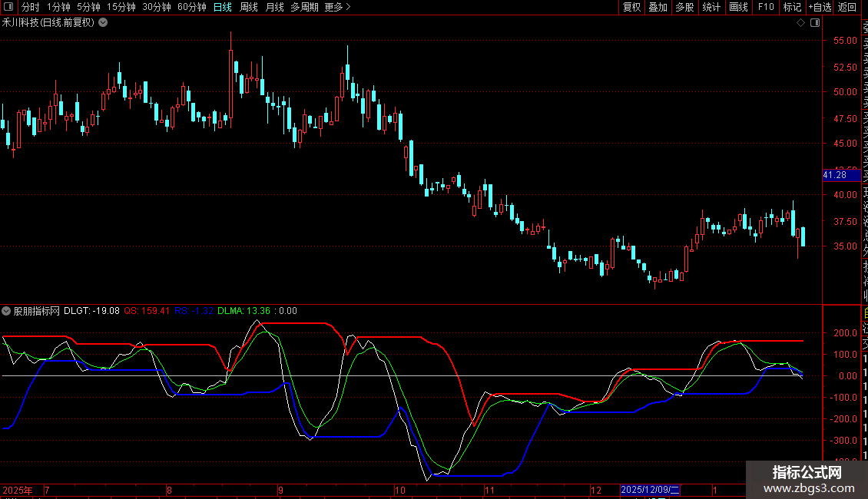
Task: Expand 更多 period options
Action: (x=337, y=7)
